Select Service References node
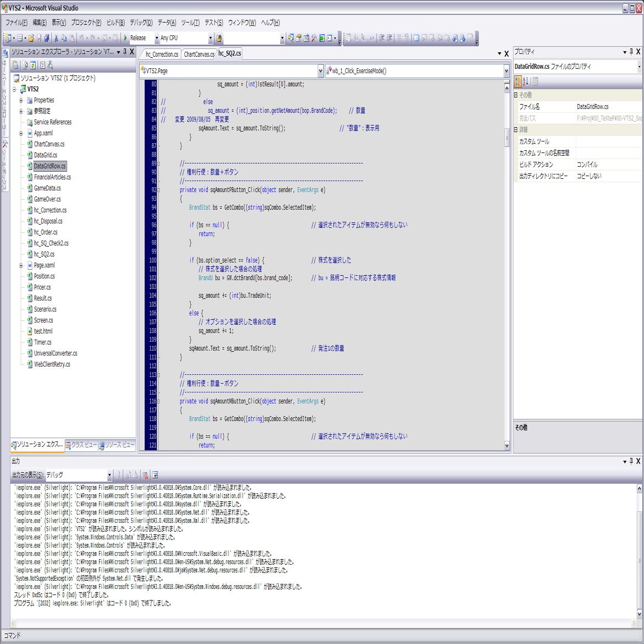The width and height of the screenshot is (644, 644). coord(53,122)
